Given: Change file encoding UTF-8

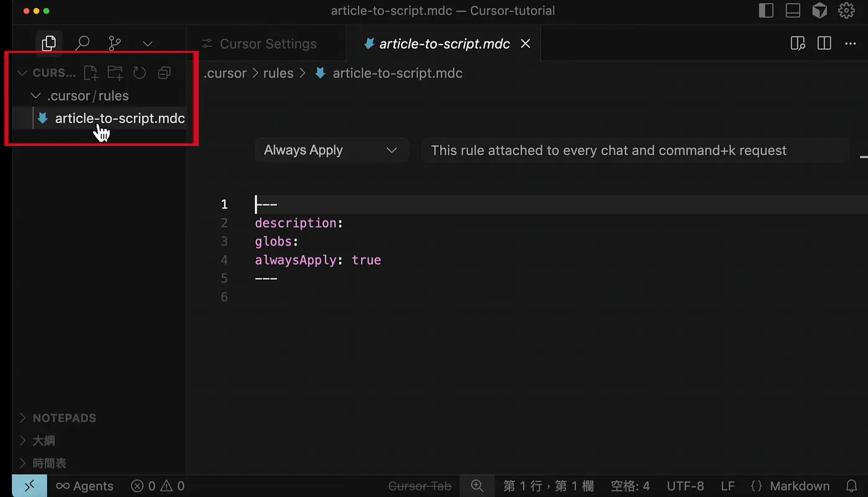Looking at the screenshot, I should click(685, 486).
